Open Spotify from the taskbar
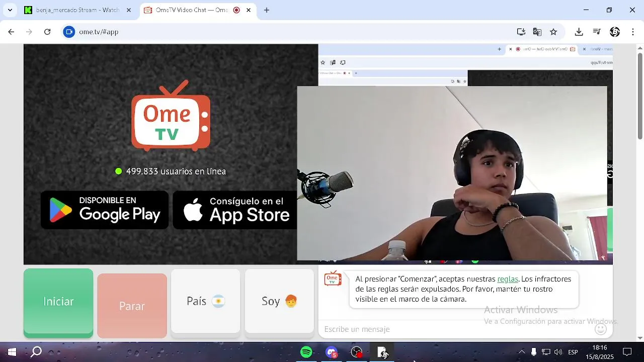Image resolution: width=644 pixels, height=362 pixels. click(x=306, y=352)
